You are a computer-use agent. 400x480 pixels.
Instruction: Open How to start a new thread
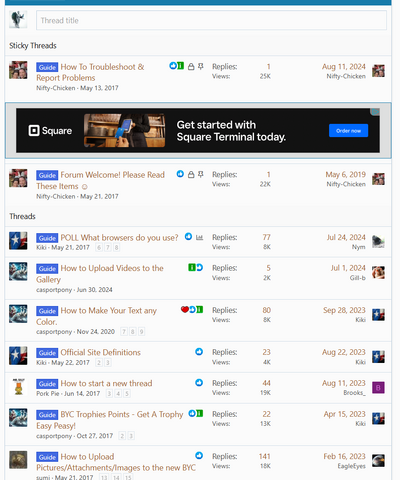106,383
